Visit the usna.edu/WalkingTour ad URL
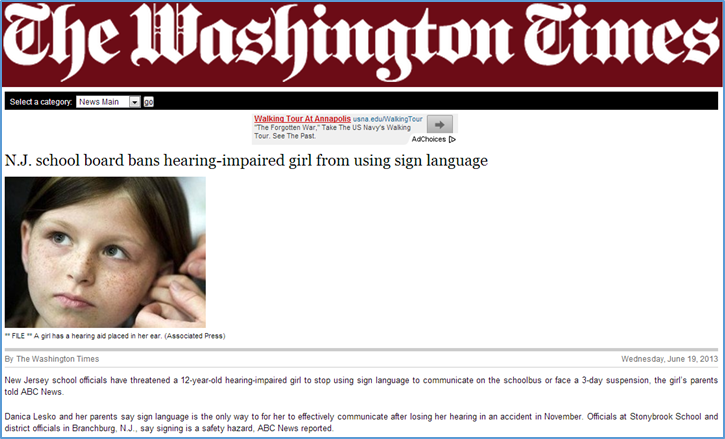The image size is (725, 439). coord(387,119)
